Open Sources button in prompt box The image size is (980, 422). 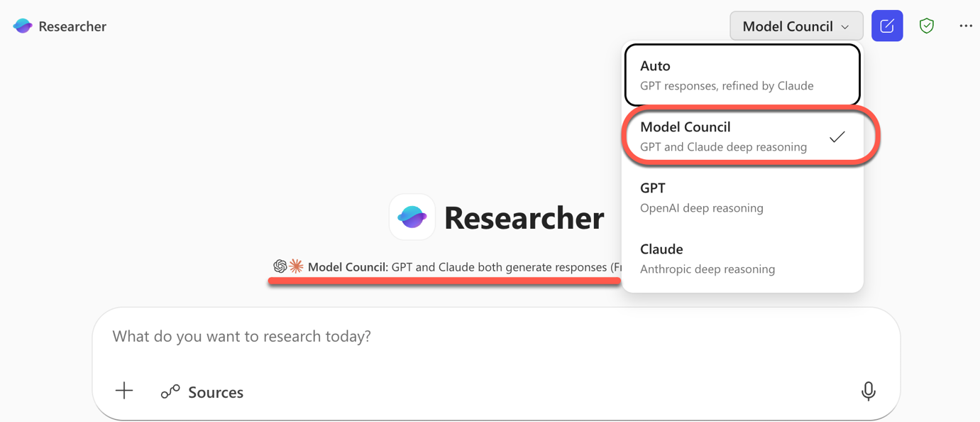215,392
